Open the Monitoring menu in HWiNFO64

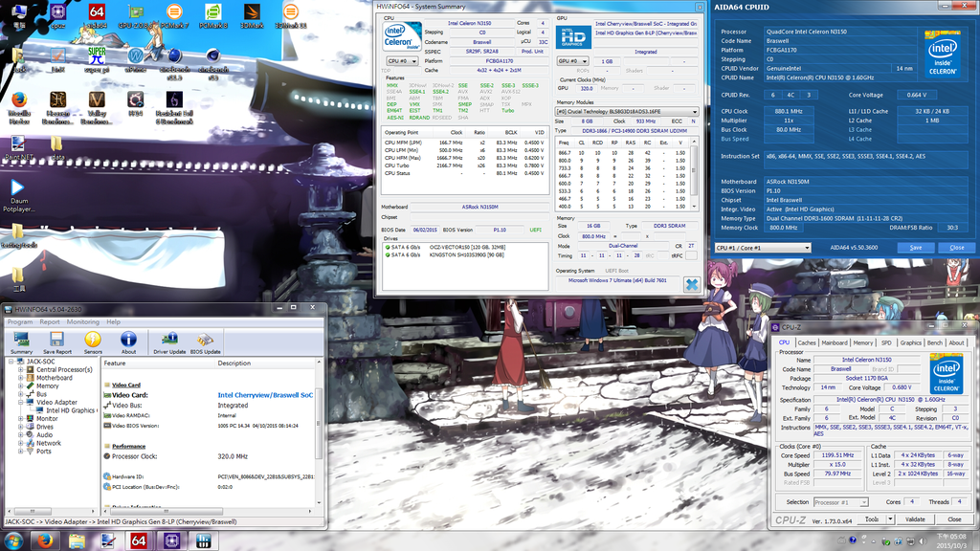(x=82, y=321)
